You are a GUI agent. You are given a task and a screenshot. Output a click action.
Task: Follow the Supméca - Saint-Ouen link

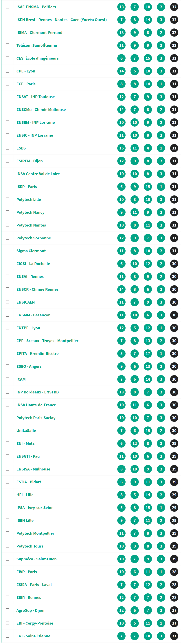(36, 559)
